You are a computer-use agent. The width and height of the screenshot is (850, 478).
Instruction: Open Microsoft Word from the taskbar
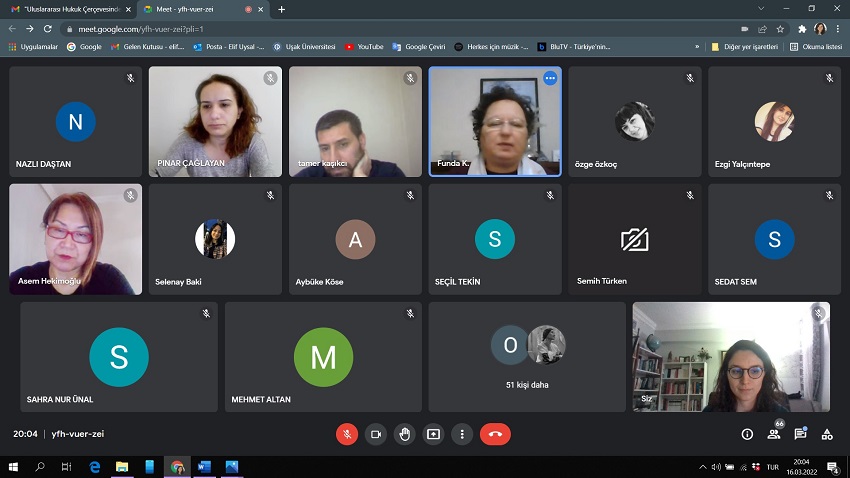pos(204,467)
